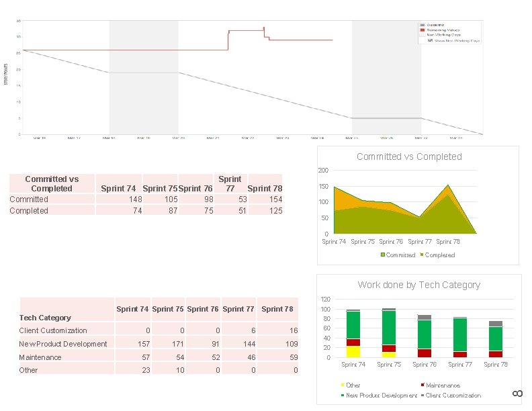Viewport: 532px width, 411px height.
Task: Select the Maintenance row label
Action: [40, 357]
